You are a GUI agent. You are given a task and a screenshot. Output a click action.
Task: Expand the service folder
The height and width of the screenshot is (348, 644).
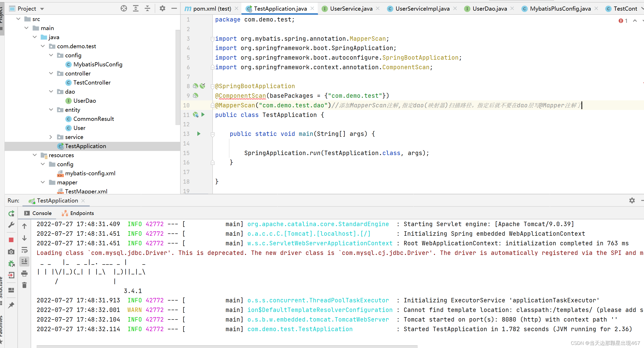(51, 137)
